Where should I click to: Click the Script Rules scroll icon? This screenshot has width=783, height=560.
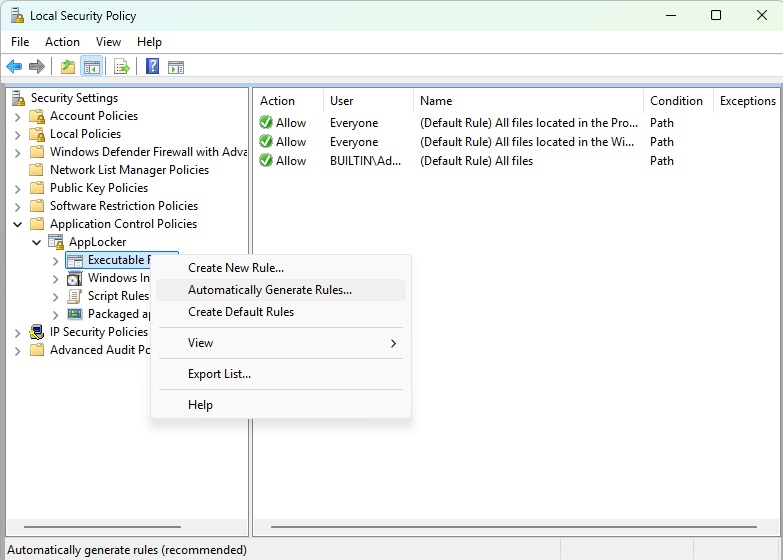(75, 296)
